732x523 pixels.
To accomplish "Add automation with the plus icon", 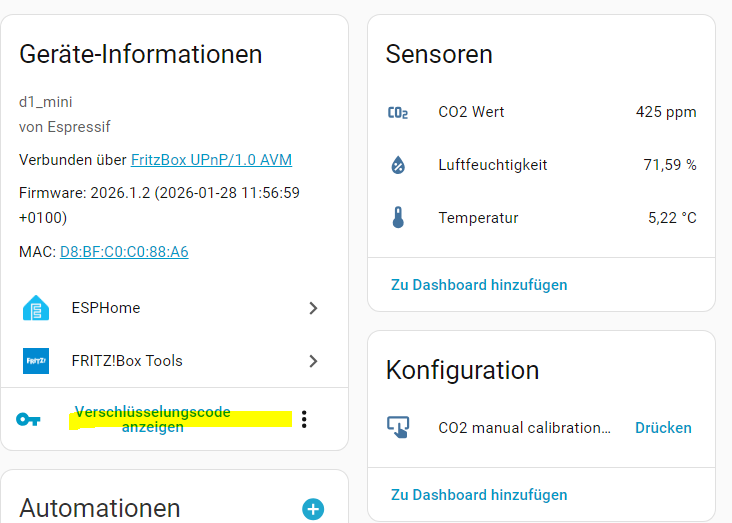I will point(313,509).
